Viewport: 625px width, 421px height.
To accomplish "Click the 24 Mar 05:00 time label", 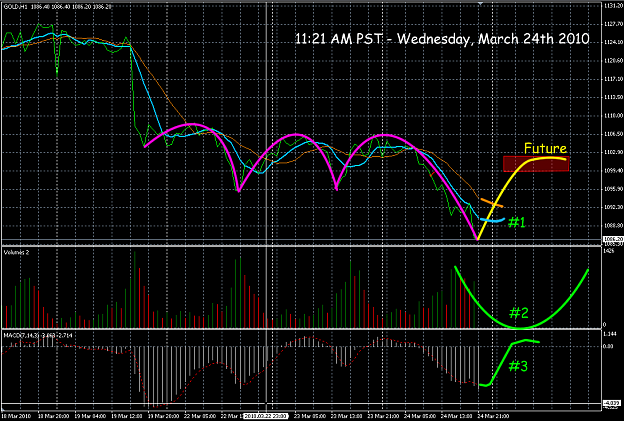I will (420, 416).
